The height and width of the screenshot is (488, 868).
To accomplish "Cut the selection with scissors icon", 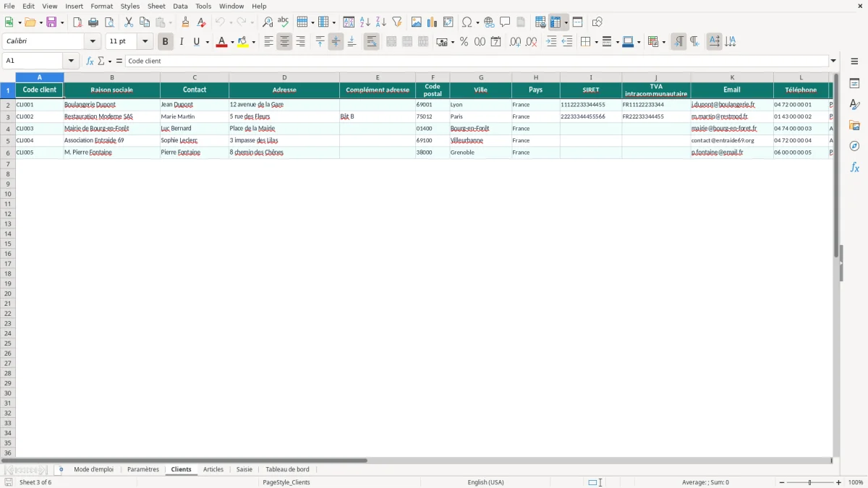I will 129,22.
